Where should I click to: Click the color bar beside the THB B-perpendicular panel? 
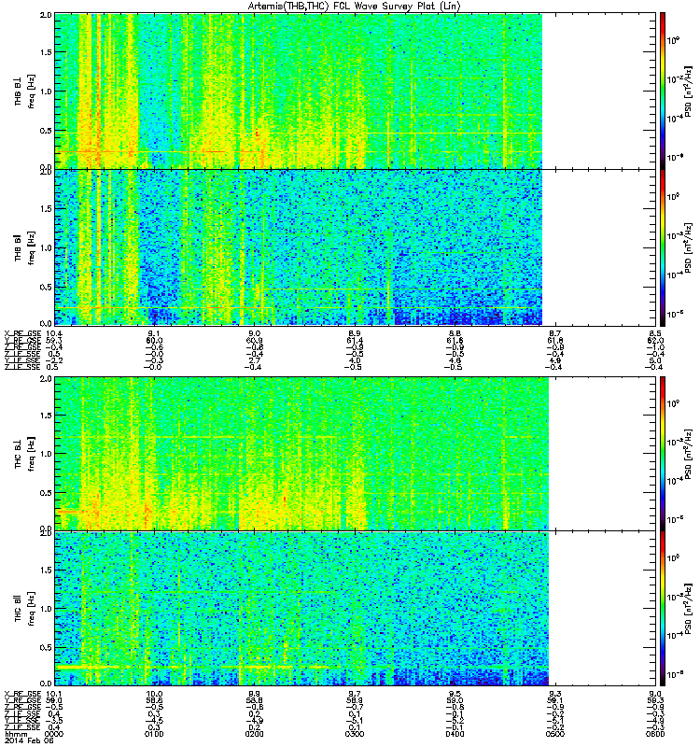click(663, 91)
